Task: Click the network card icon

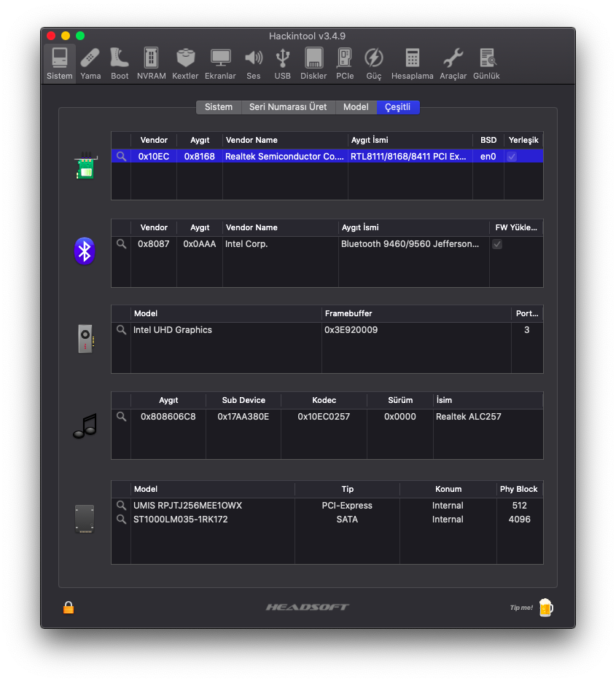Action: [86, 165]
